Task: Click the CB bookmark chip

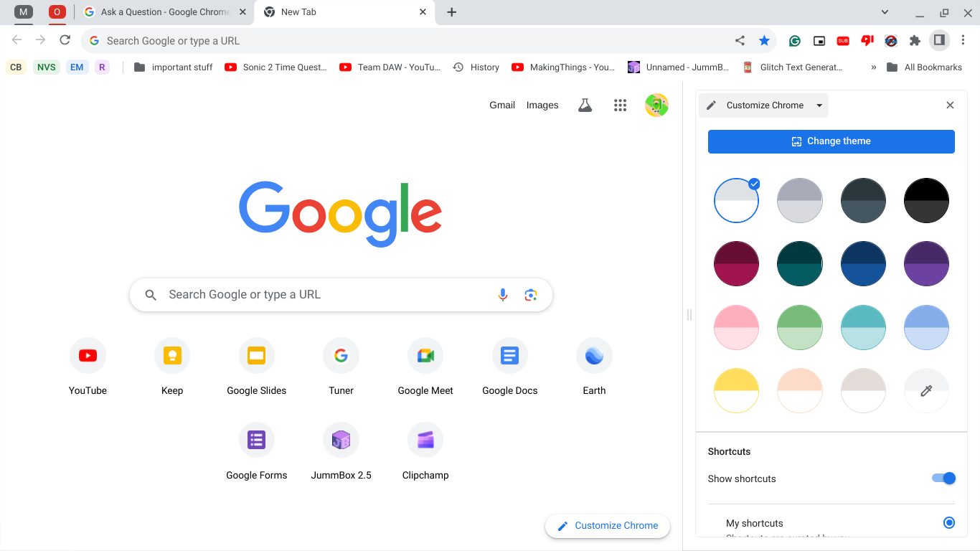Action: coord(16,67)
